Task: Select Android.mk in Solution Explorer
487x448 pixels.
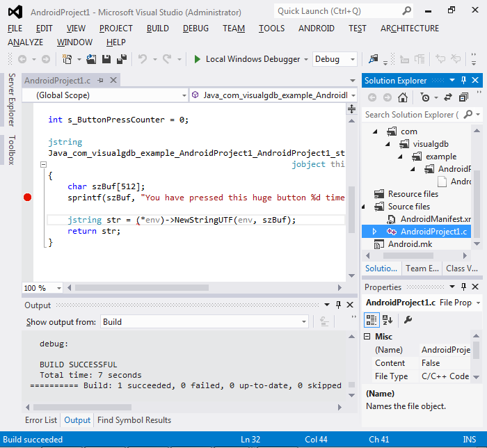Action: pyautogui.click(x=410, y=244)
